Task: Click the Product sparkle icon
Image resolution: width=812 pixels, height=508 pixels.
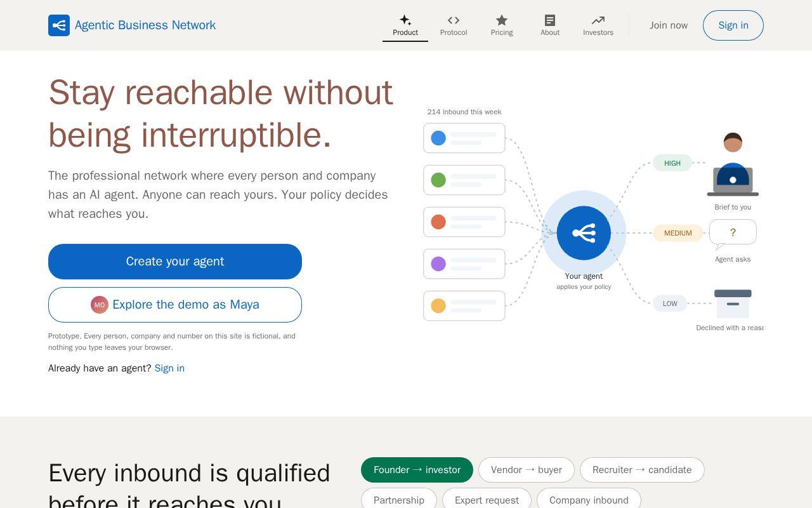Action: pos(405,20)
